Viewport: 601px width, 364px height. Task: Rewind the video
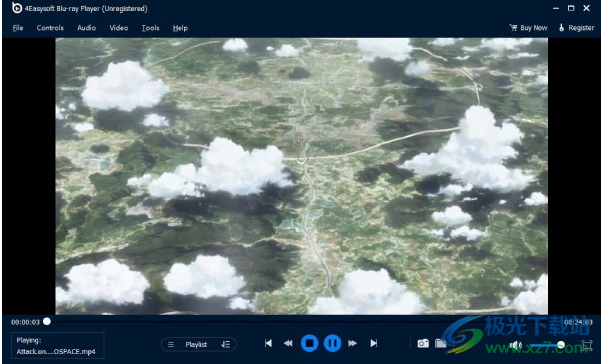pyautogui.click(x=288, y=343)
